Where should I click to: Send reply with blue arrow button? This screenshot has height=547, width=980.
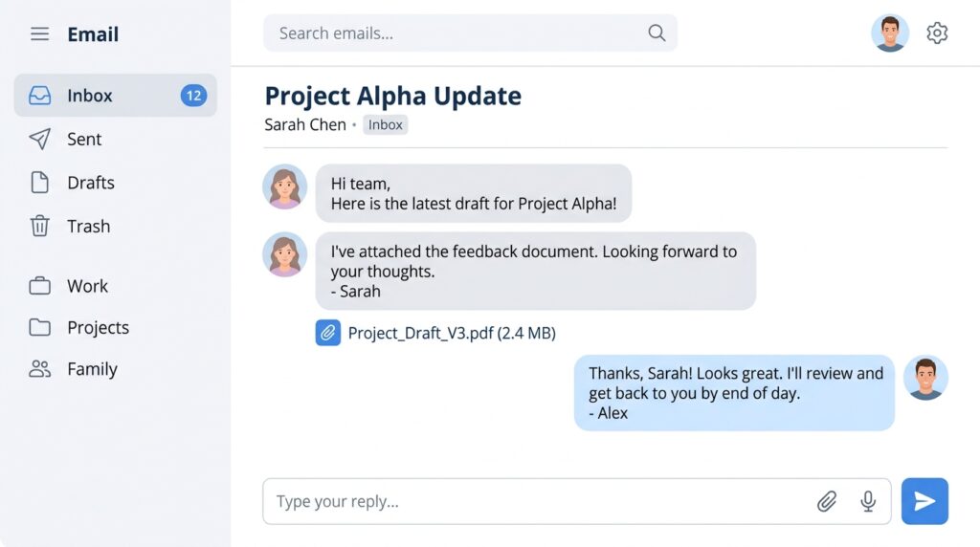924,501
